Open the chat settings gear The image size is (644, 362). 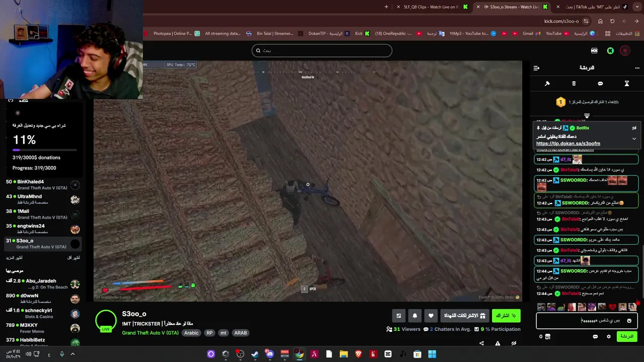coord(608,336)
